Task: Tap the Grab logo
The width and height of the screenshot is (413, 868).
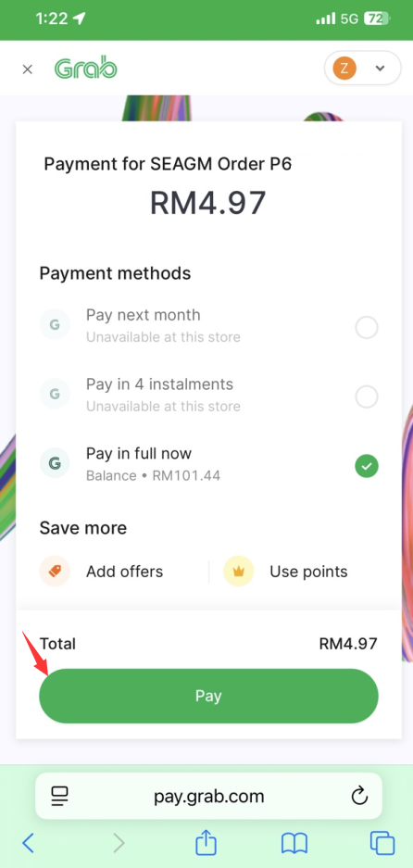Action: click(x=86, y=69)
